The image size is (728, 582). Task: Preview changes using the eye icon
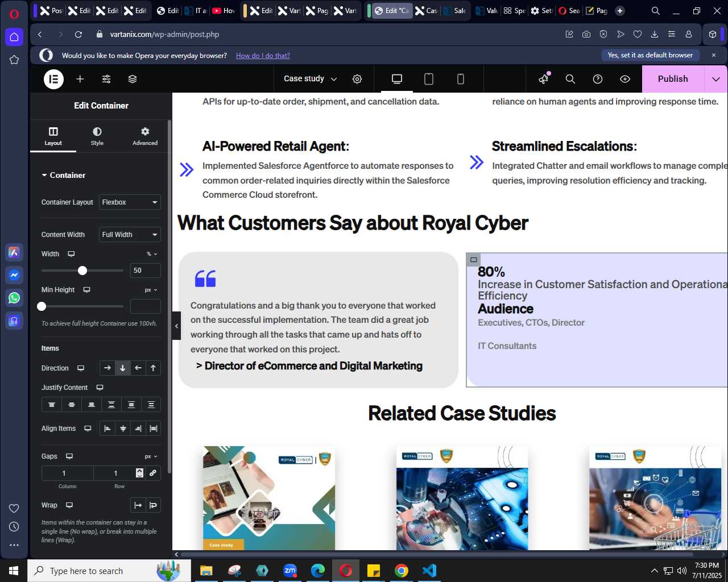pyautogui.click(x=625, y=79)
